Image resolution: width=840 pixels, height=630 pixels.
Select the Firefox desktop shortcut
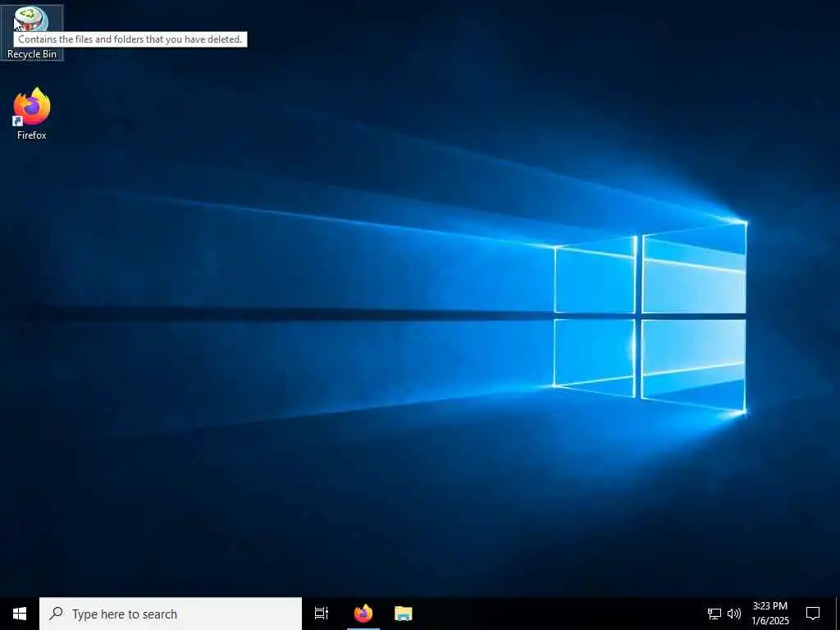click(x=32, y=114)
